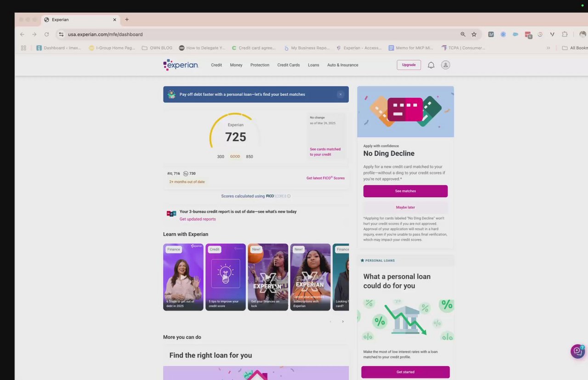The image size is (588, 380).
Task: Click Get latest FICO Scores link
Action: 325,178
